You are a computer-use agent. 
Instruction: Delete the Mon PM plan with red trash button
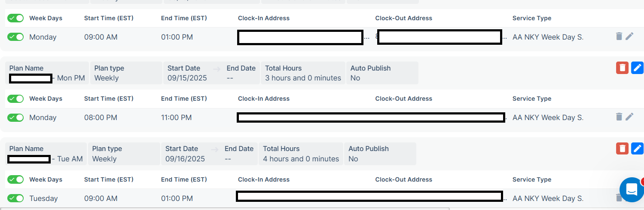(x=622, y=68)
